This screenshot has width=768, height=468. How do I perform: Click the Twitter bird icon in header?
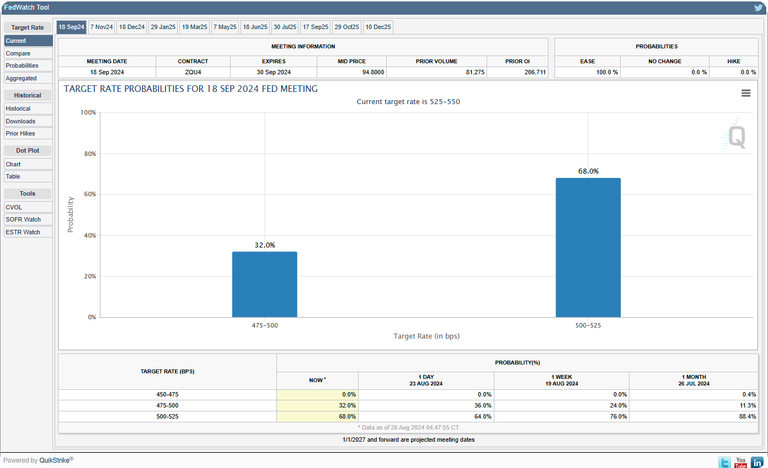758,6
